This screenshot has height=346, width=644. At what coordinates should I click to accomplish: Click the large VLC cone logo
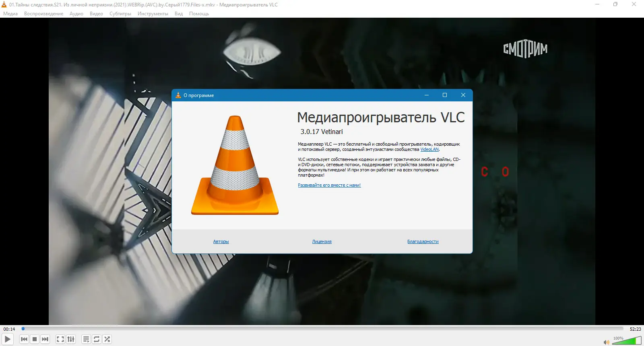pos(235,165)
